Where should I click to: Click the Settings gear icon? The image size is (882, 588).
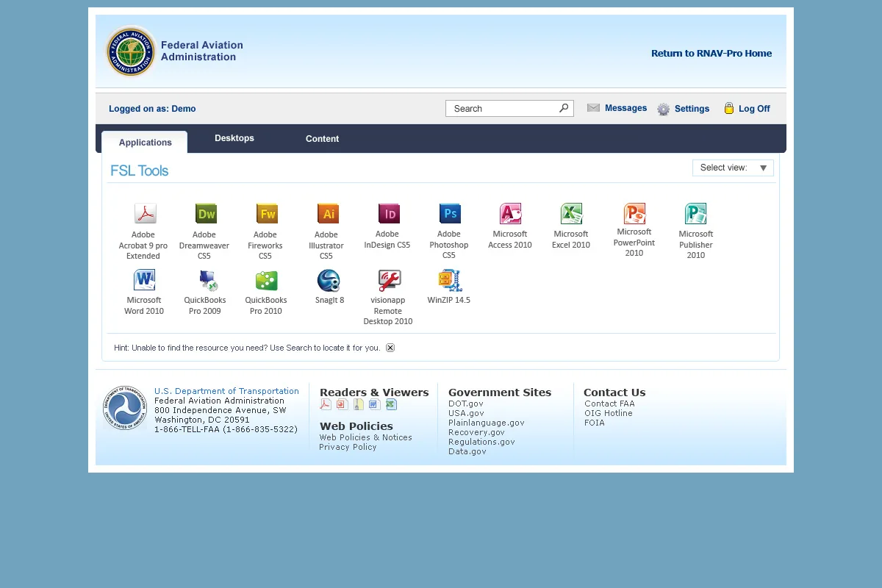pyautogui.click(x=664, y=109)
